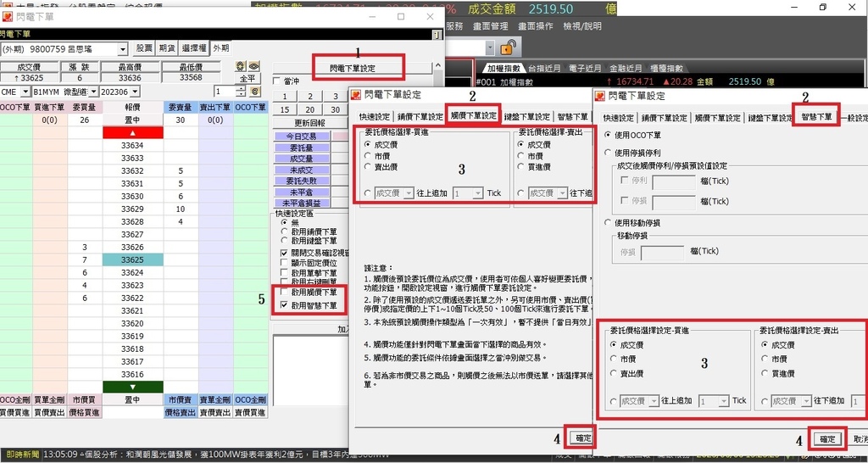Click the 全平 button
Viewport: 868px width, 463px height.
tap(248, 78)
